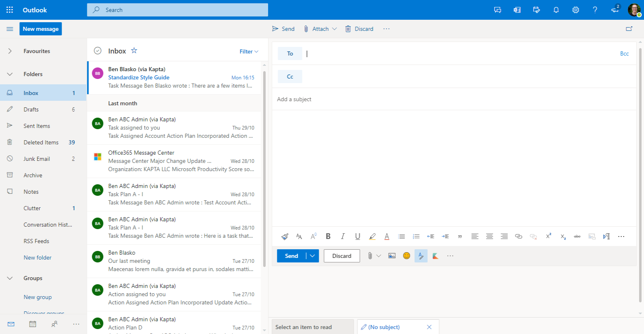
Task: Start a New message
Action: [x=40, y=29]
